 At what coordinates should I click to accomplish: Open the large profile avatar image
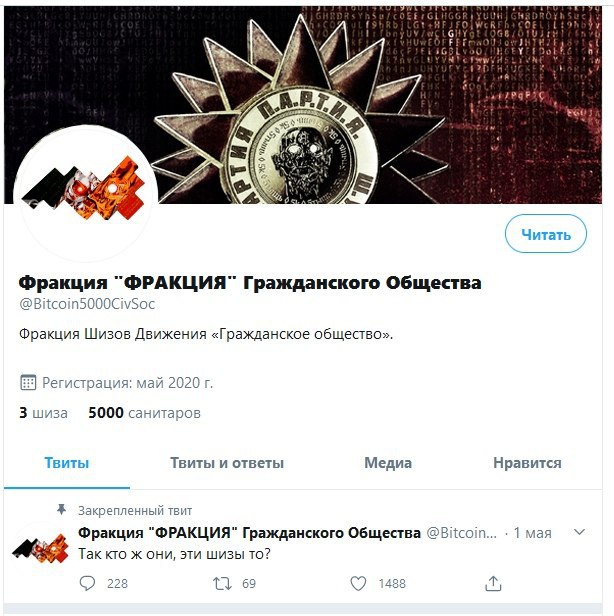pyautogui.click(x=86, y=193)
